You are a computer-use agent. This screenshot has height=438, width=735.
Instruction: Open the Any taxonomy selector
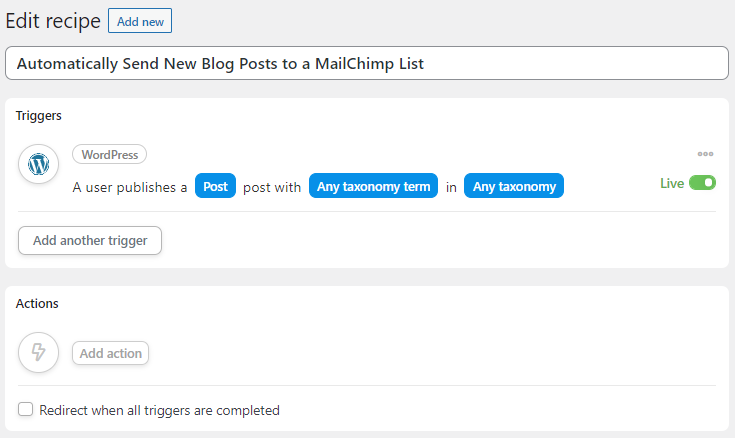coord(514,186)
